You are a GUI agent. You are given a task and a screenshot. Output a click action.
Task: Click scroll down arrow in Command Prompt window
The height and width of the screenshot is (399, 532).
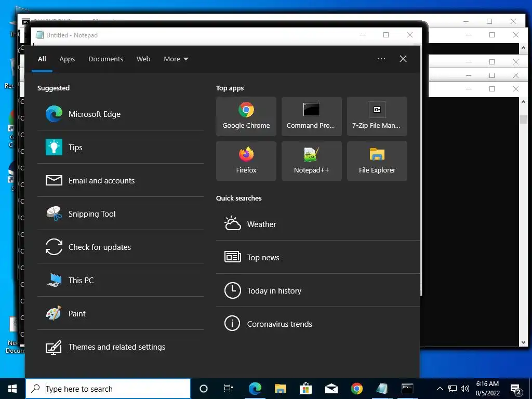pos(523,342)
